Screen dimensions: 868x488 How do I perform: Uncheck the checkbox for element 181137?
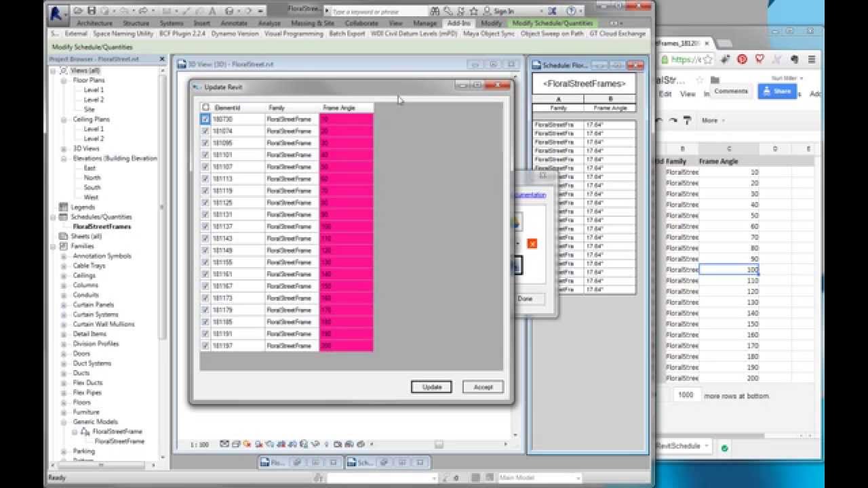tap(205, 226)
